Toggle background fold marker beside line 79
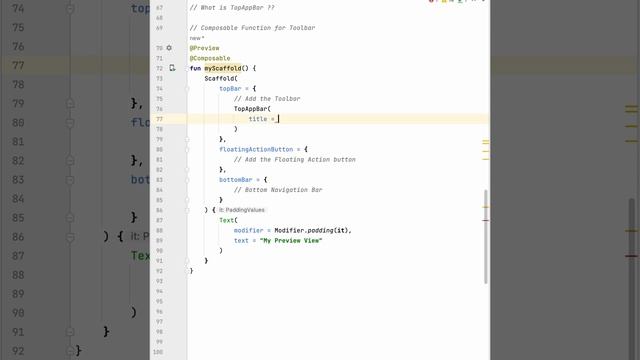This screenshot has width=640, height=360. point(70,103)
